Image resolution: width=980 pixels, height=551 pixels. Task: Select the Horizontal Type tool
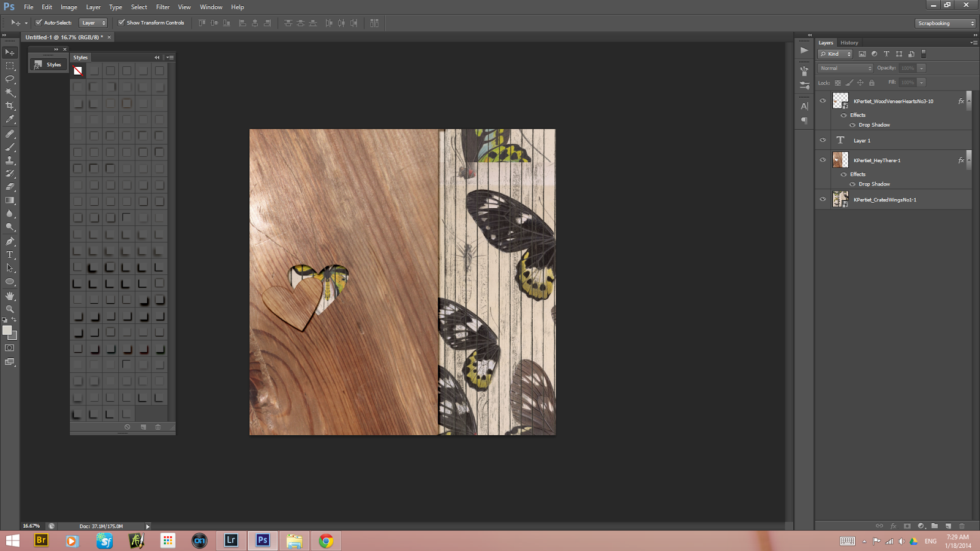(10, 255)
